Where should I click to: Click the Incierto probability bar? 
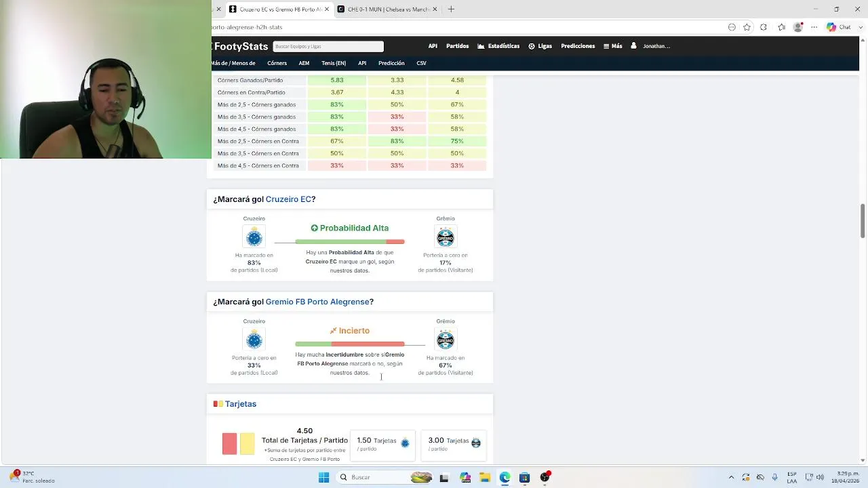coord(350,344)
